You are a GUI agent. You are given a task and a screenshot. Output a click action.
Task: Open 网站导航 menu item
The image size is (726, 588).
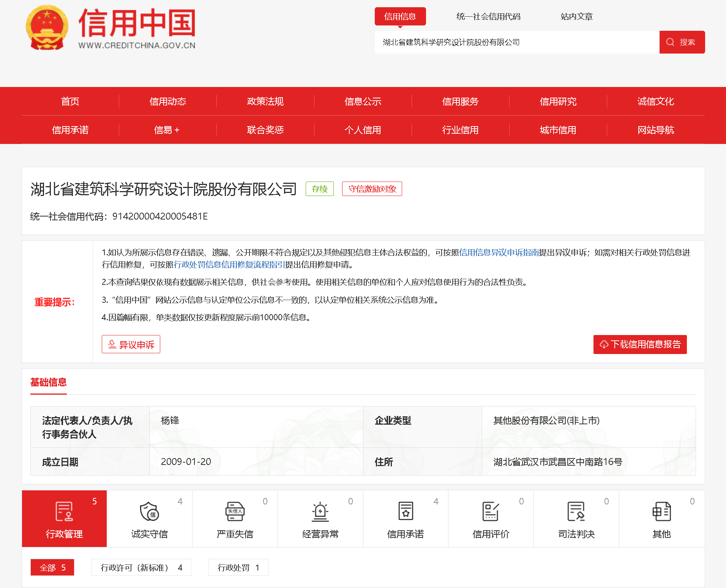click(656, 130)
